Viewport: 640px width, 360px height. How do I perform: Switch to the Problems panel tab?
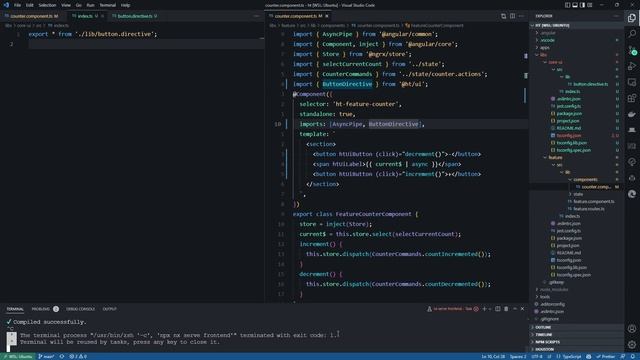pos(45,309)
